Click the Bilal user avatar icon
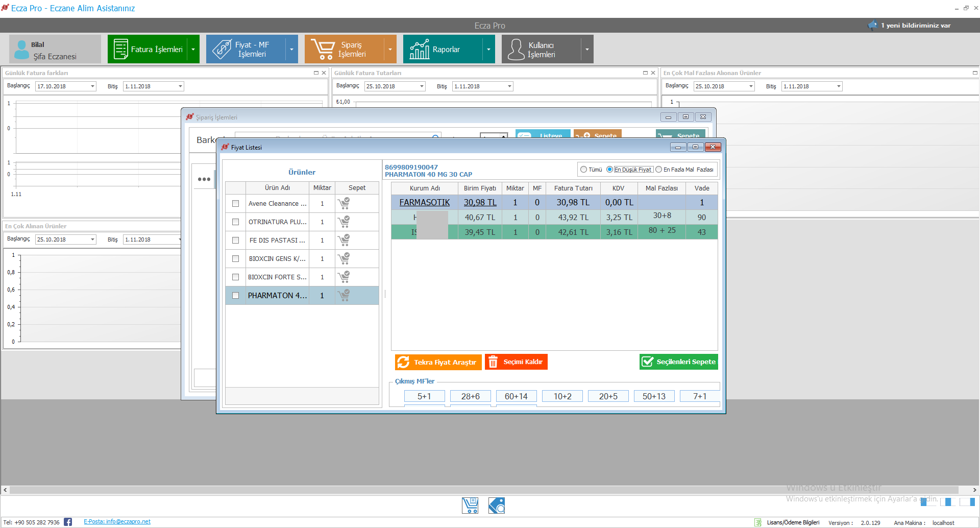Image resolution: width=980 pixels, height=528 pixels. (x=21, y=50)
